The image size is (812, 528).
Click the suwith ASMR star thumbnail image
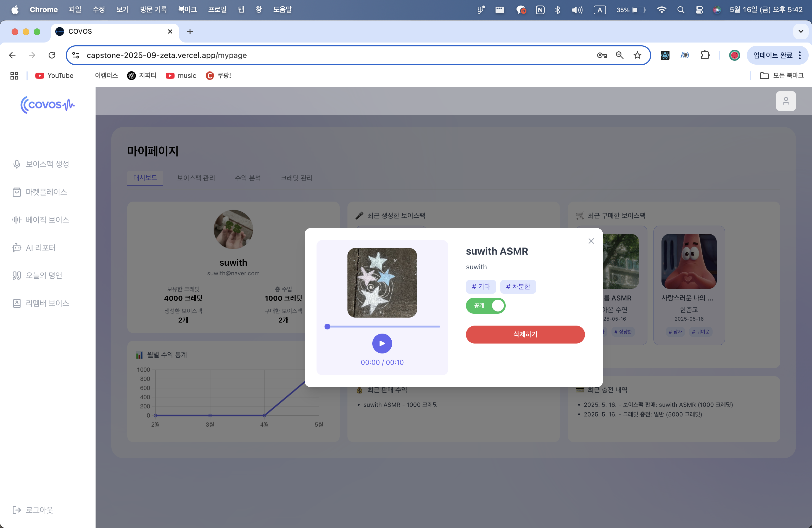click(382, 283)
